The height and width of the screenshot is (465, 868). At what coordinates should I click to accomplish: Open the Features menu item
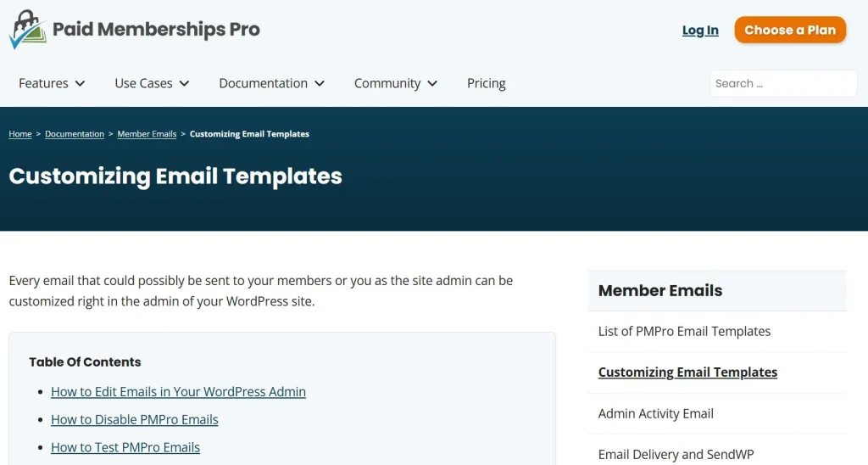tap(44, 83)
